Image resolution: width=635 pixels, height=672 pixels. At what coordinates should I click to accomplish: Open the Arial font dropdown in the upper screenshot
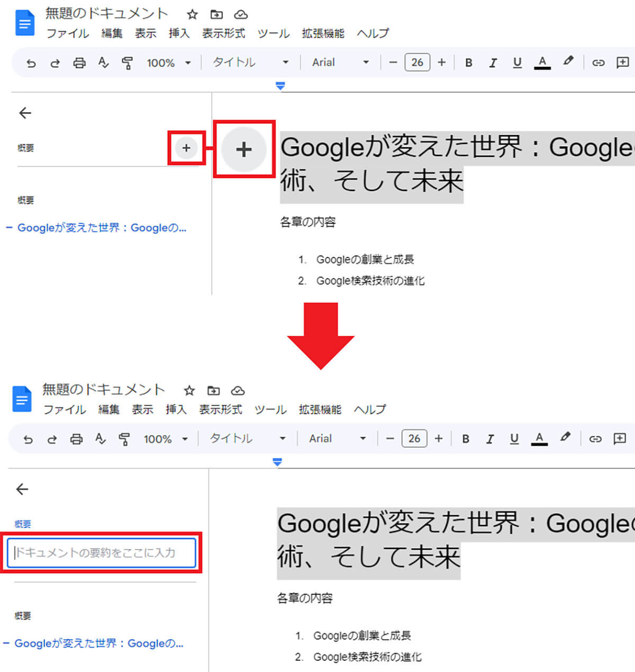[340, 62]
